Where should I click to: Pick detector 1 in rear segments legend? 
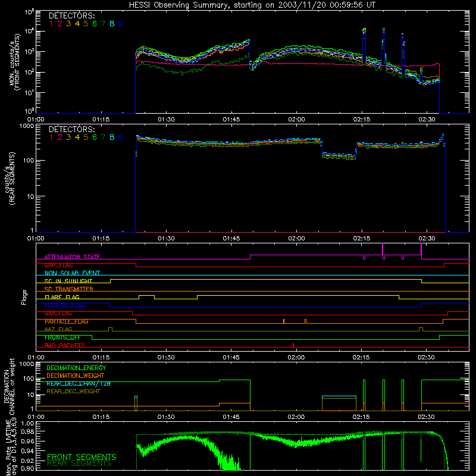tap(51, 137)
